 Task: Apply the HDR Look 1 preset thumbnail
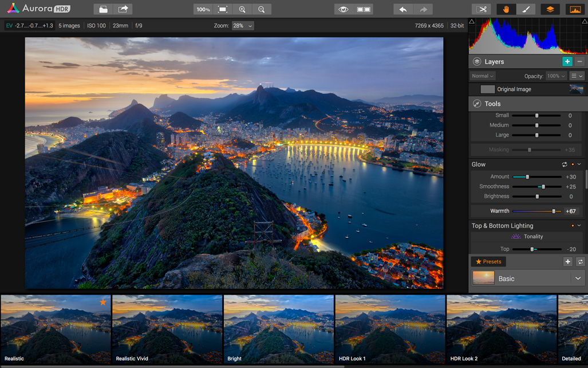click(x=390, y=328)
